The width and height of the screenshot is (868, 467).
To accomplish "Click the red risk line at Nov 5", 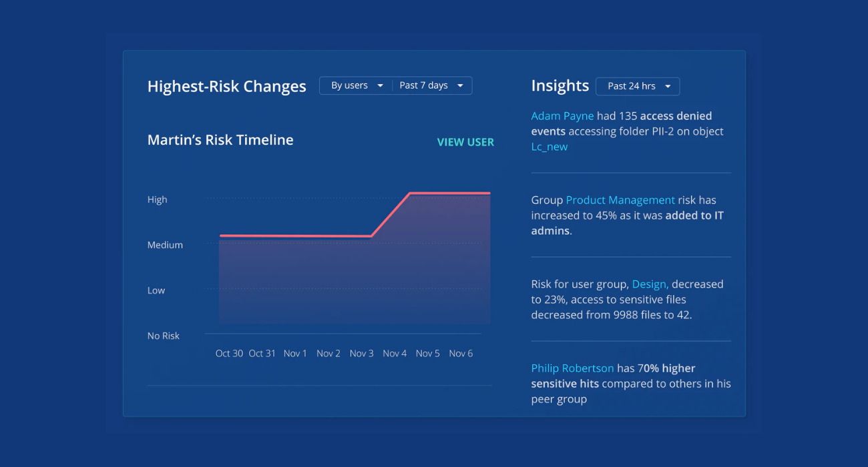I will click(x=428, y=193).
